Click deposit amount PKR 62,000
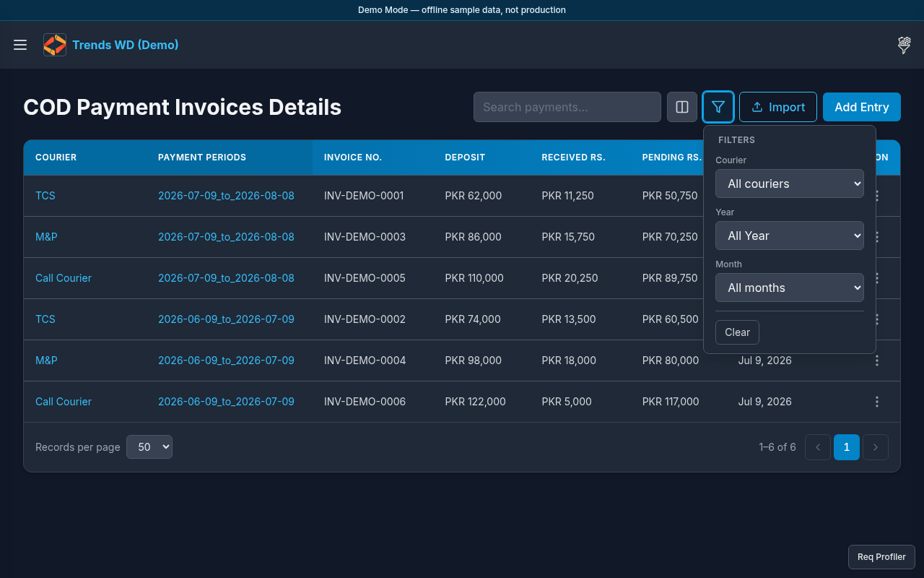The image size is (924, 578). pos(473,196)
